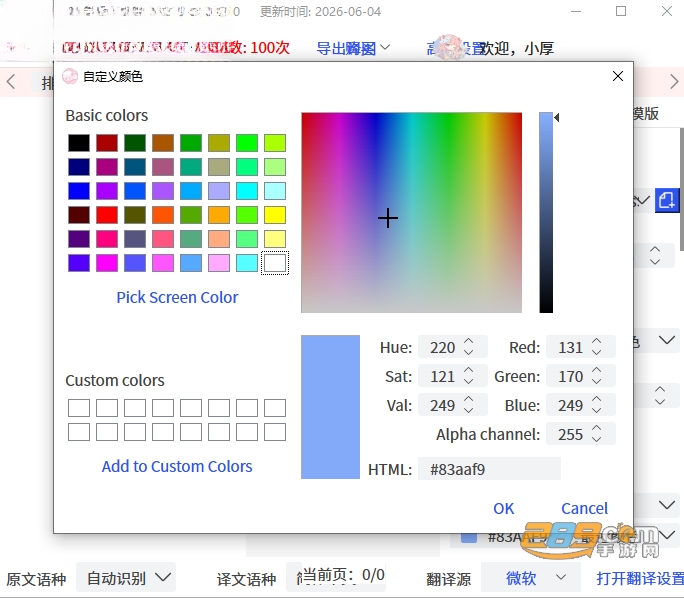Click Pick Screen Color
Screen dimensions: 684x598
point(177,297)
